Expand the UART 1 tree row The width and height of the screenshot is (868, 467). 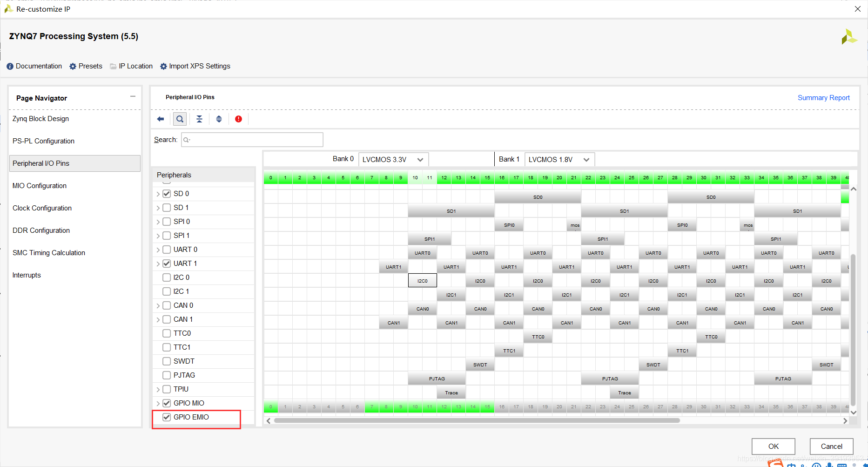[x=158, y=264]
